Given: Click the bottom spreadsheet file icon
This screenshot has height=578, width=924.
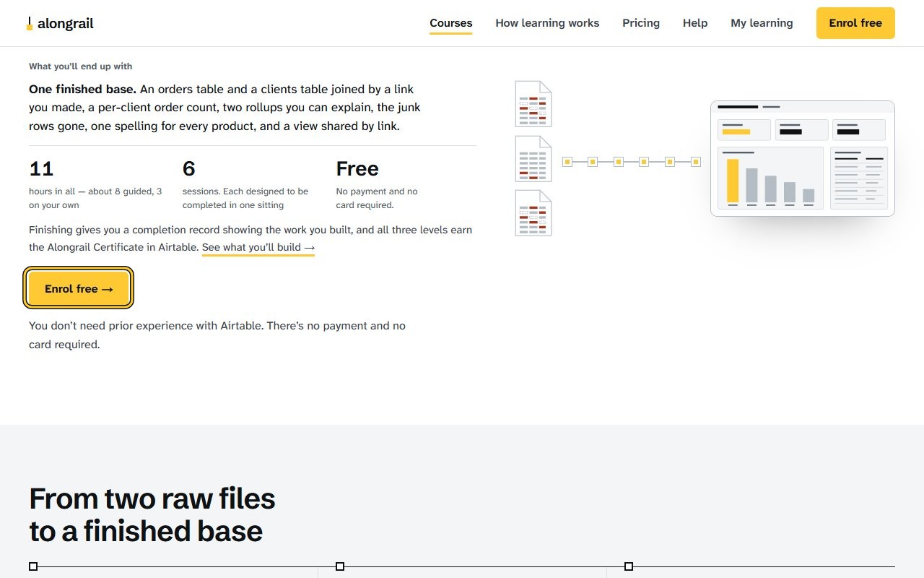Looking at the screenshot, I should click(533, 213).
